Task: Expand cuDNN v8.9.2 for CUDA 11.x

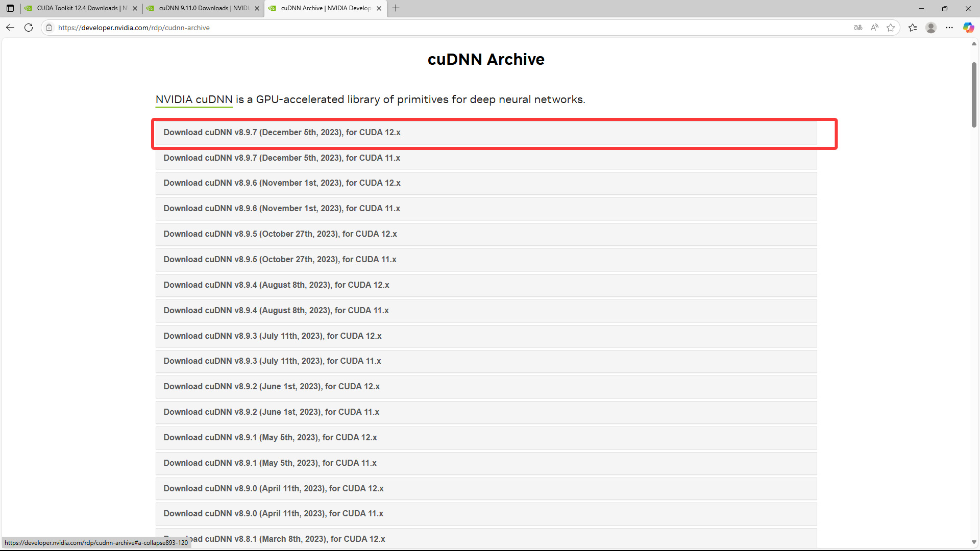Action: pyautogui.click(x=486, y=412)
